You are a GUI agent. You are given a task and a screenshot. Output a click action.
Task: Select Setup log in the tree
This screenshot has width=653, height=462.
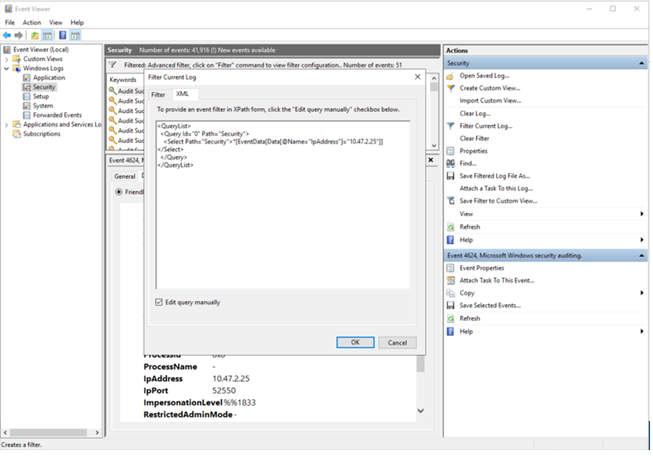click(41, 96)
